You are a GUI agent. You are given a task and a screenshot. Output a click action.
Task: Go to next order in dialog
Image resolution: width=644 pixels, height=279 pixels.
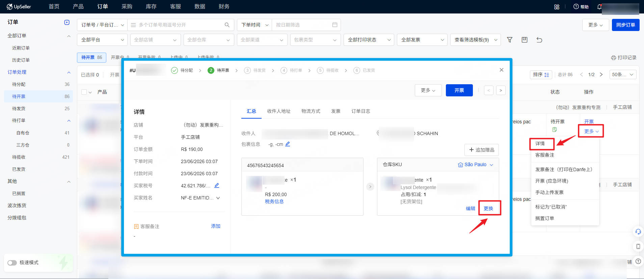(501, 90)
